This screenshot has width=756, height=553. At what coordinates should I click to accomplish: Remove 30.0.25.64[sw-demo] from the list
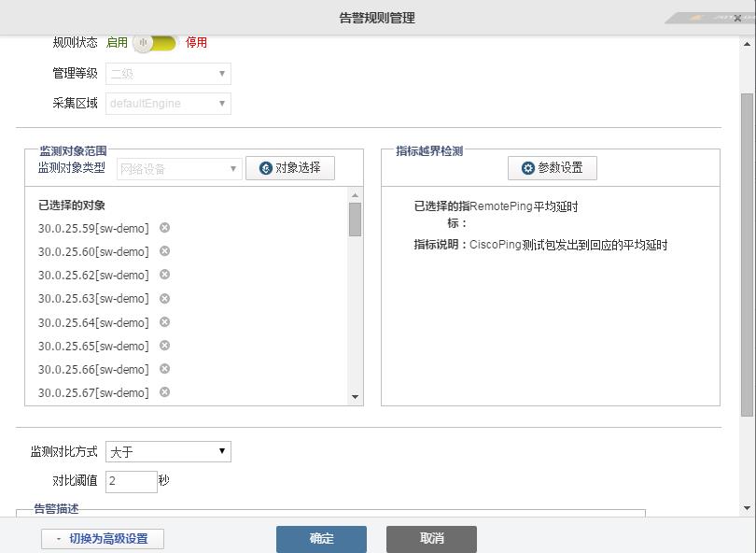pyautogui.click(x=164, y=322)
